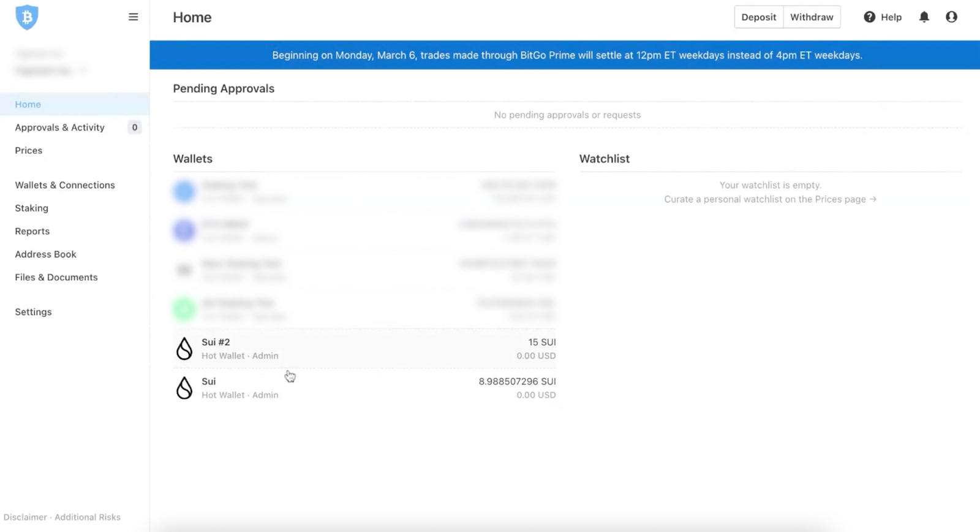Screen dimensions: 980x532
Task: Open the Disclaimer link
Action: click(x=25, y=517)
